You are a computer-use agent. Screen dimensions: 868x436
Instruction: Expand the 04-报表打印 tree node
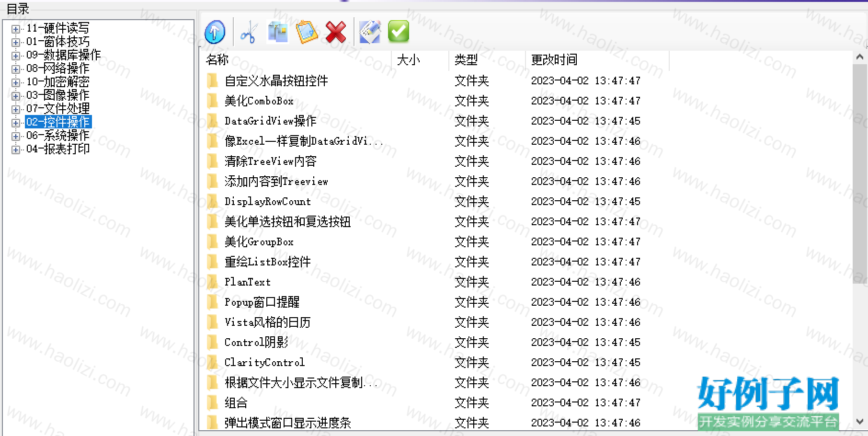(x=16, y=149)
